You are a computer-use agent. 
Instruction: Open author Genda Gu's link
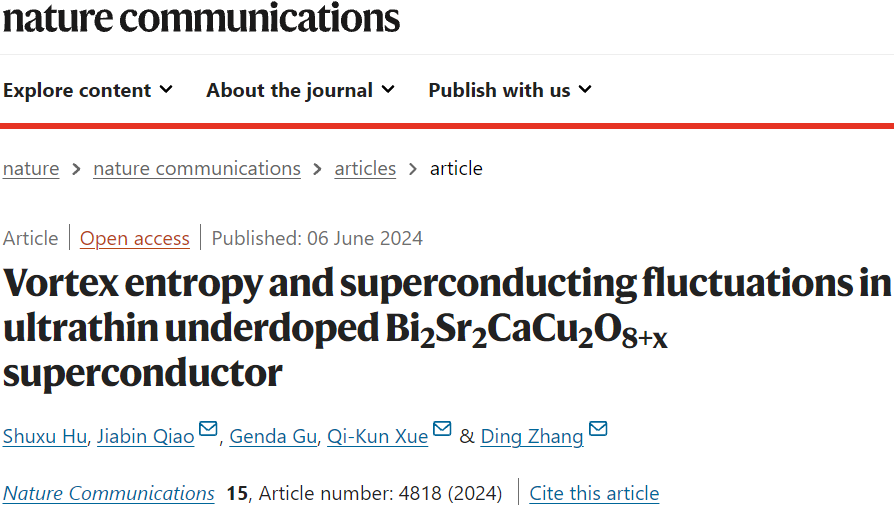273,436
